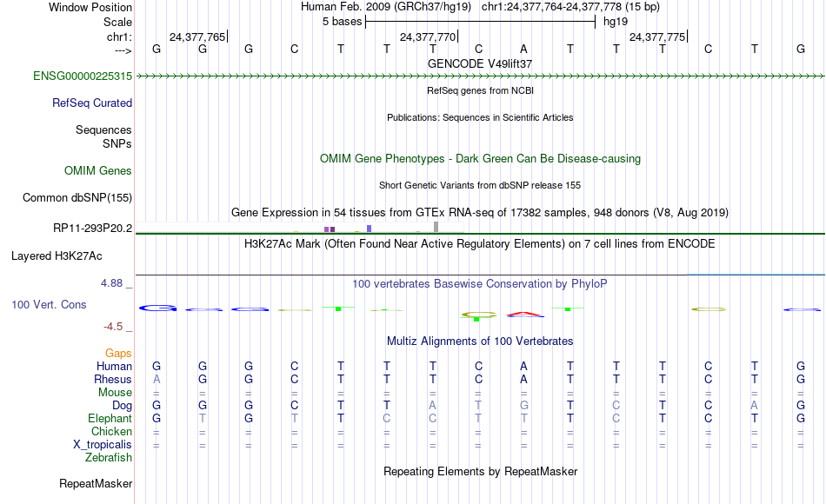
Task: Select the Elephant species label
Action: click(110, 418)
